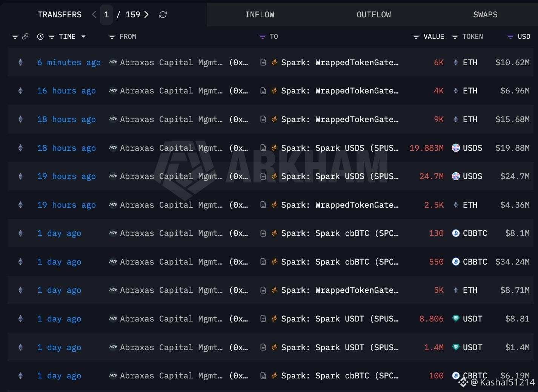Open the "18 hours ago" link in the $19.88M row

point(66,148)
